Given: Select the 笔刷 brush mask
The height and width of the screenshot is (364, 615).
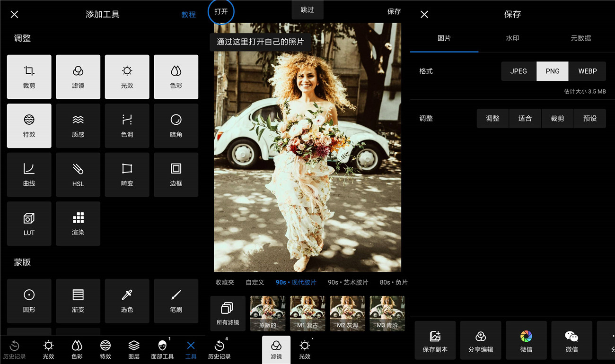Looking at the screenshot, I should pyautogui.click(x=176, y=301).
